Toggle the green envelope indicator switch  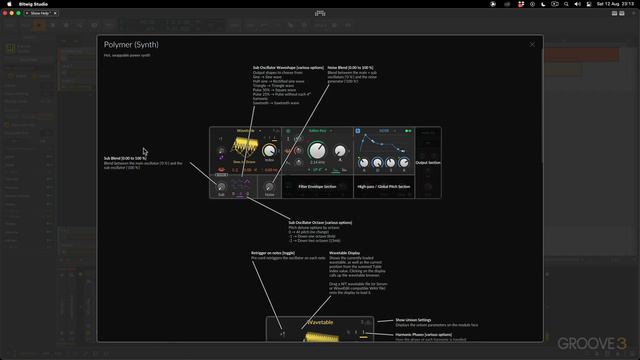(408, 131)
